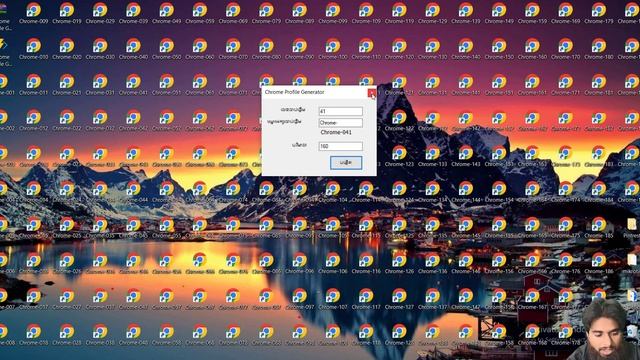Open the Chrome-040 desktop icon
Screen dimensions: 640x360
(133, 49)
